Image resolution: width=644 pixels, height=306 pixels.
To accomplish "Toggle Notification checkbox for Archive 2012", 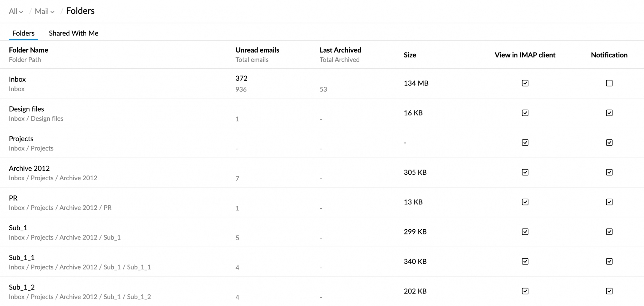I will [x=609, y=172].
